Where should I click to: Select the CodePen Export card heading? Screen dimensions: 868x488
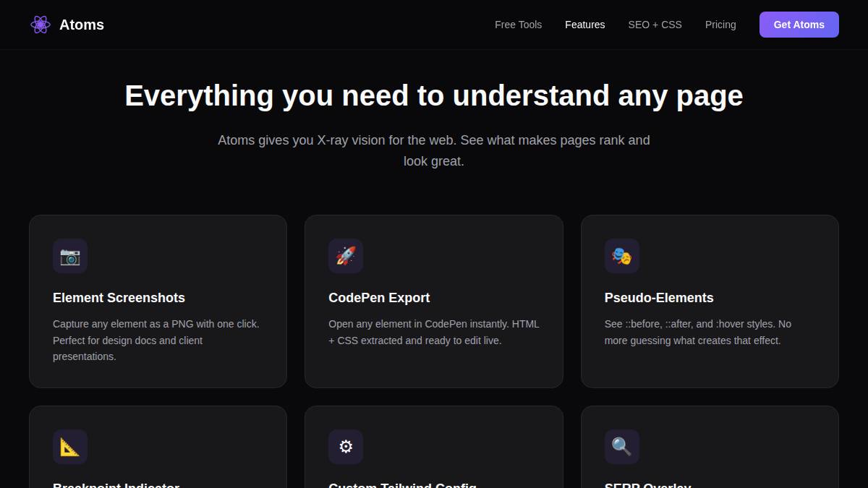[379, 298]
